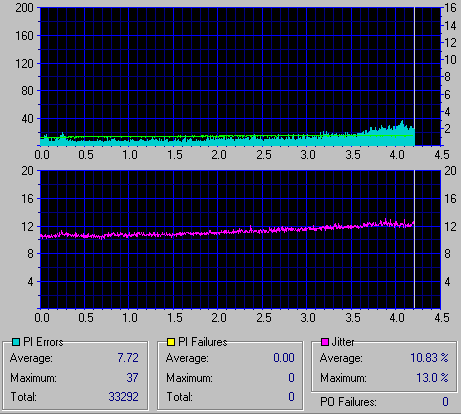This screenshot has width=461, height=414.
Task: Select the PI Errors Total value 33292
Action: click(x=123, y=397)
